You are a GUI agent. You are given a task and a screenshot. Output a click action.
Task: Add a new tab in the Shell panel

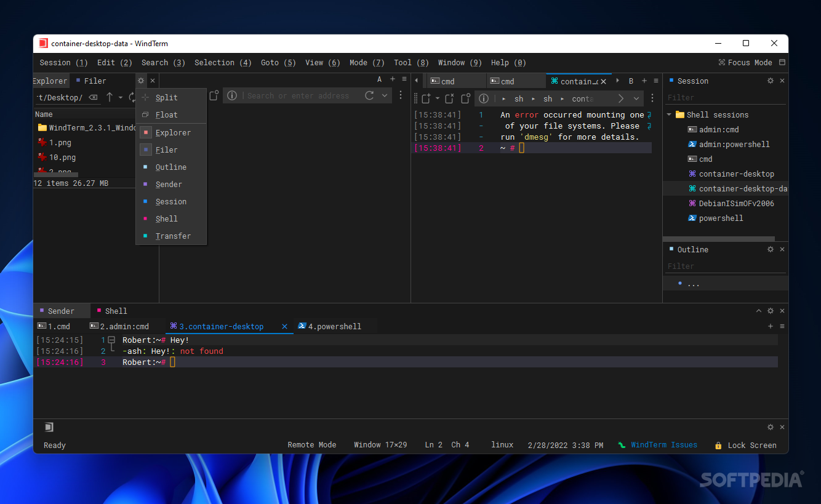(771, 326)
